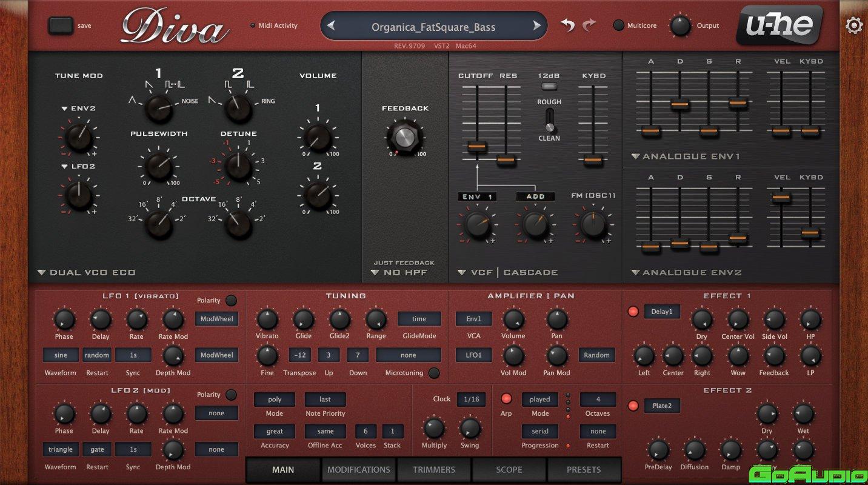Click the Vibrato knob in Tuning
Screen dimensions: 868x485
pyautogui.click(x=267, y=319)
